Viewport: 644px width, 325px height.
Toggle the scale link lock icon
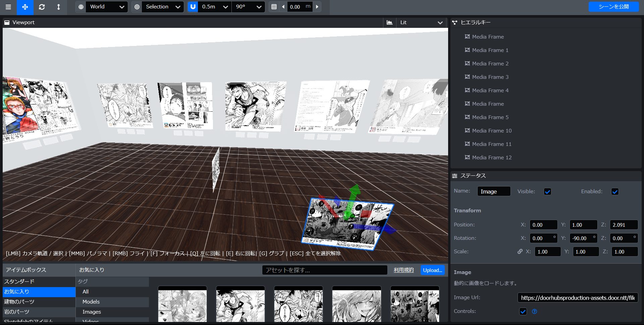[520, 252]
